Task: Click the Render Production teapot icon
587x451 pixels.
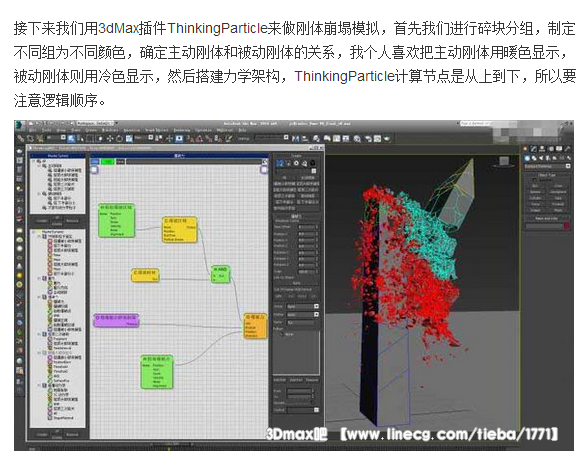Action: tap(386, 139)
